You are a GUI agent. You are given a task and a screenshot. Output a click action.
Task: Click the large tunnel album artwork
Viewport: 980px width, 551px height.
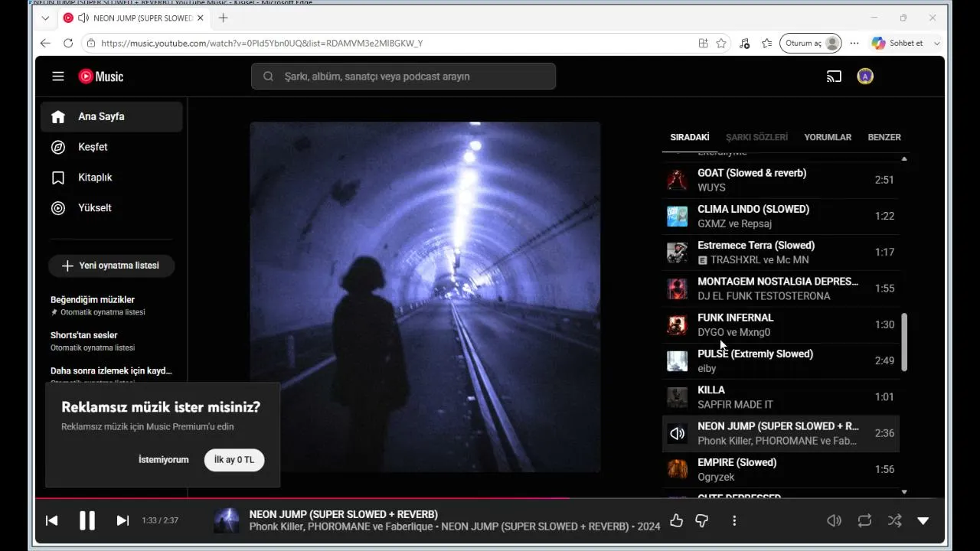pyautogui.click(x=425, y=297)
